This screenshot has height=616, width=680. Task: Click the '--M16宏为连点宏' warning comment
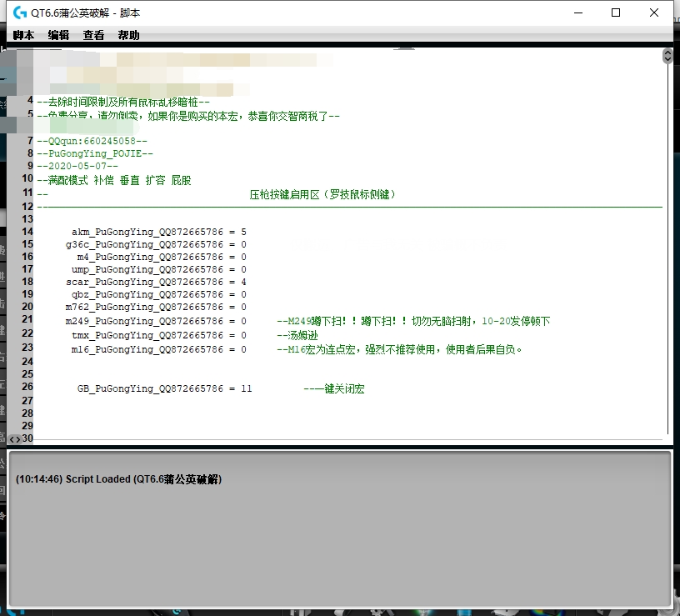click(x=399, y=349)
